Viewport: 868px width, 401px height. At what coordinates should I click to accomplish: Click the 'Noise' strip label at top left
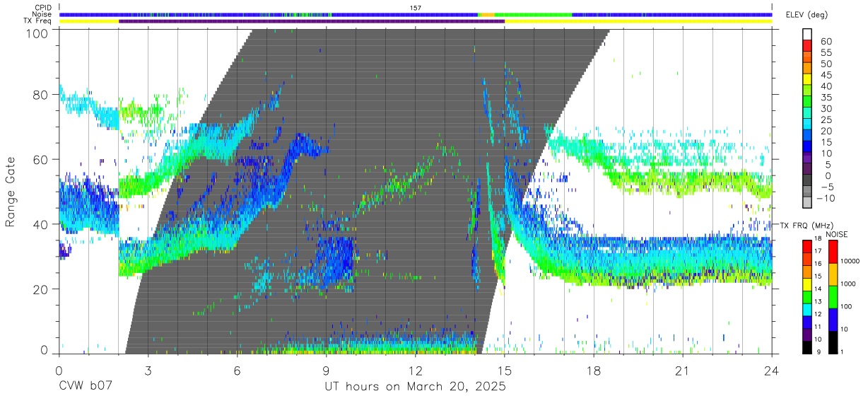[41, 14]
